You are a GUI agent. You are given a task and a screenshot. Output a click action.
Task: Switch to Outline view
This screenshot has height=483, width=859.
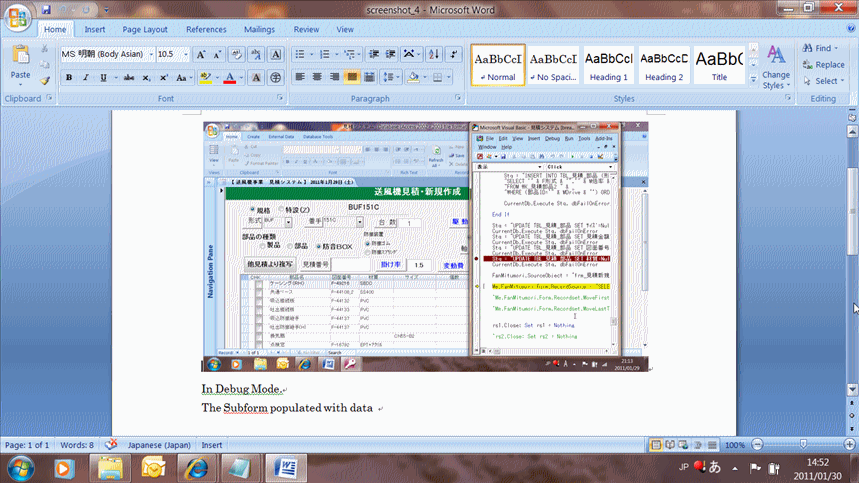click(x=698, y=445)
